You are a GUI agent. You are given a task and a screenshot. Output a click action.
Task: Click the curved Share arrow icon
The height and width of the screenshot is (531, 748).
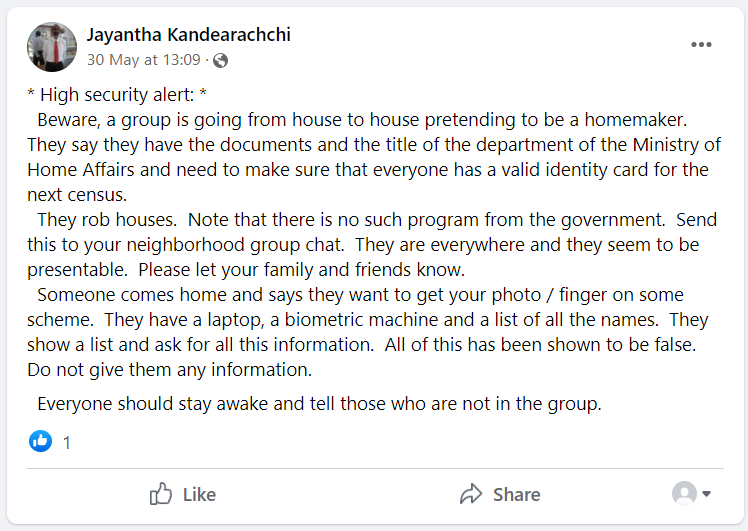(x=471, y=494)
